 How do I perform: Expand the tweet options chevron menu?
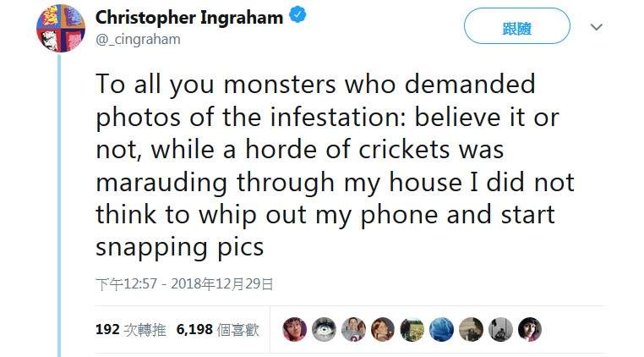597,27
